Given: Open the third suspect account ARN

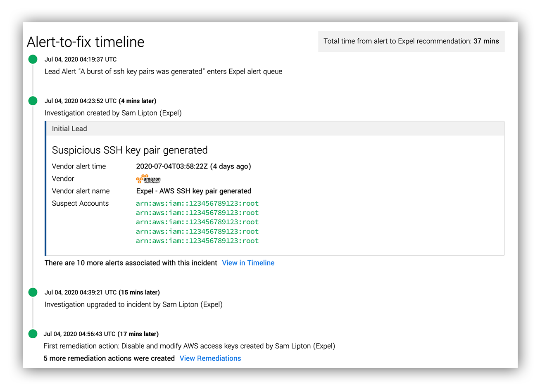Looking at the screenshot, I should pyautogui.click(x=197, y=222).
